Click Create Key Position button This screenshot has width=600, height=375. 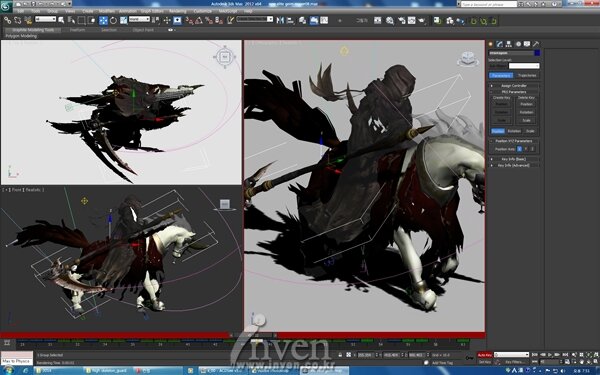point(501,104)
